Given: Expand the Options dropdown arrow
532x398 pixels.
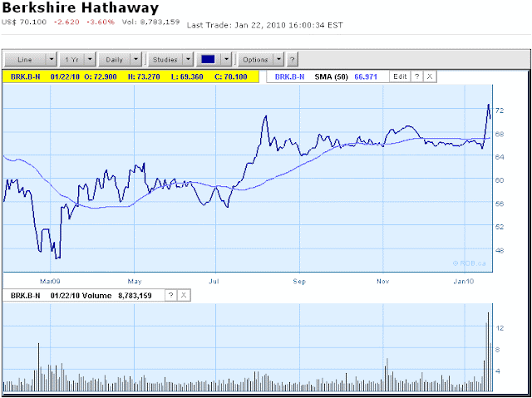Looking at the screenshot, I should tap(279, 60).
